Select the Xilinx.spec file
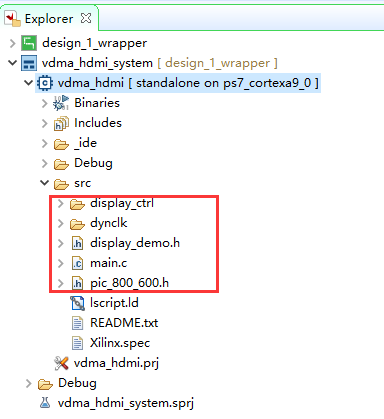This screenshot has height=419, width=384. coord(120,343)
